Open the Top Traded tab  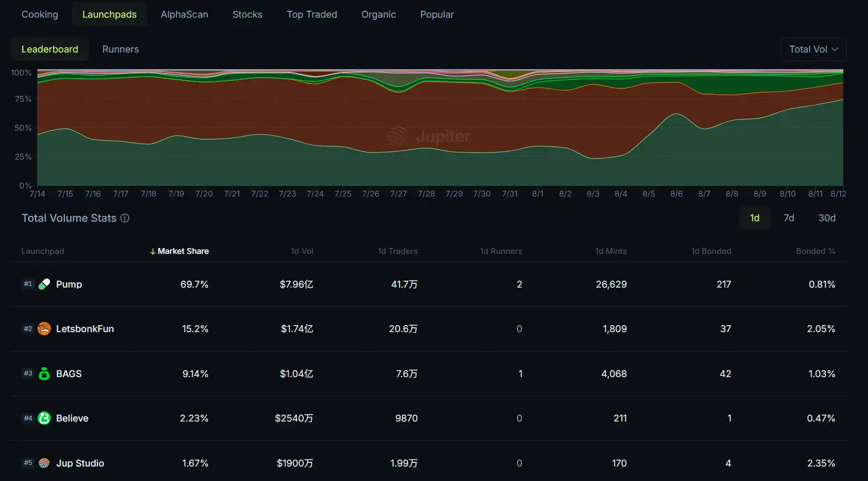pyautogui.click(x=312, y=14)
